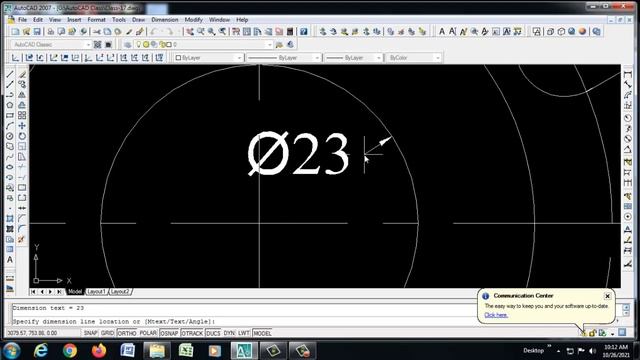The height and width of the screenshot is (360, 640).
Task: Switch to the Layout2 tab
Action: point(120,291)
